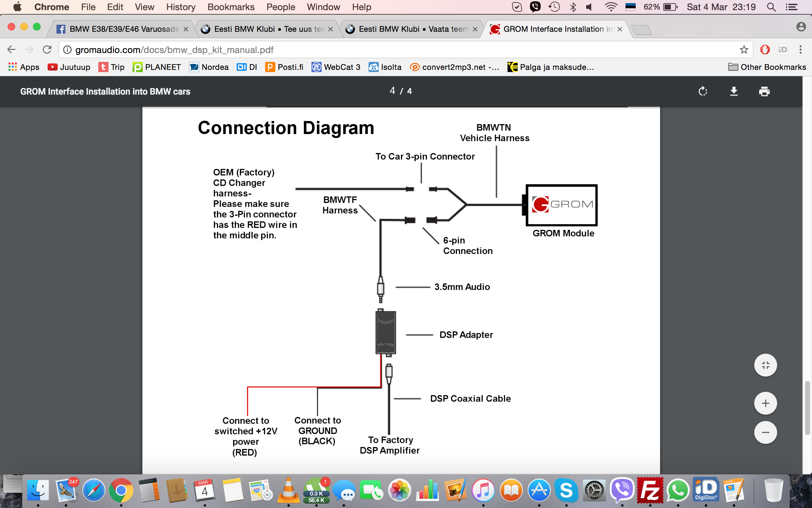Close the GROM Interface Installation tab

click(620, 29)
